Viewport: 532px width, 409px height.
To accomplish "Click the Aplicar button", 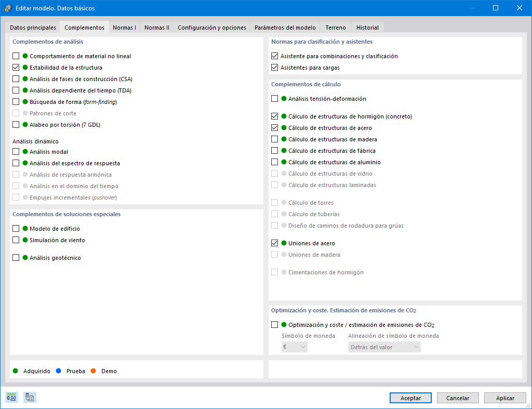I will [505, 398].
